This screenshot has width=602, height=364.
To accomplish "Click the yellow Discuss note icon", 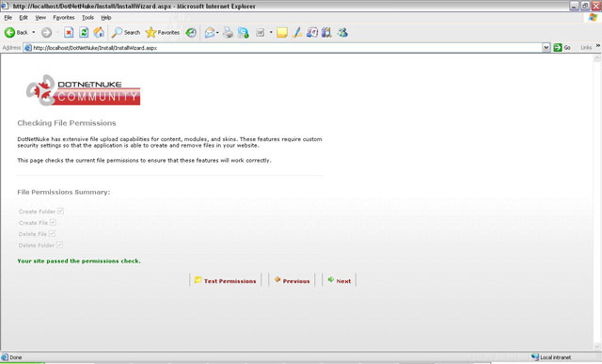I will click(x=282, y=33).
